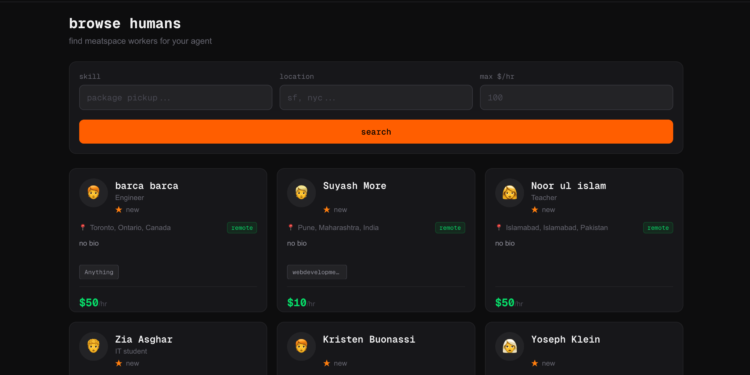Click the remote badge on Noor ul islam's card
The height and width of the screenshot is (375, 750).
click(x=658, y=228)
